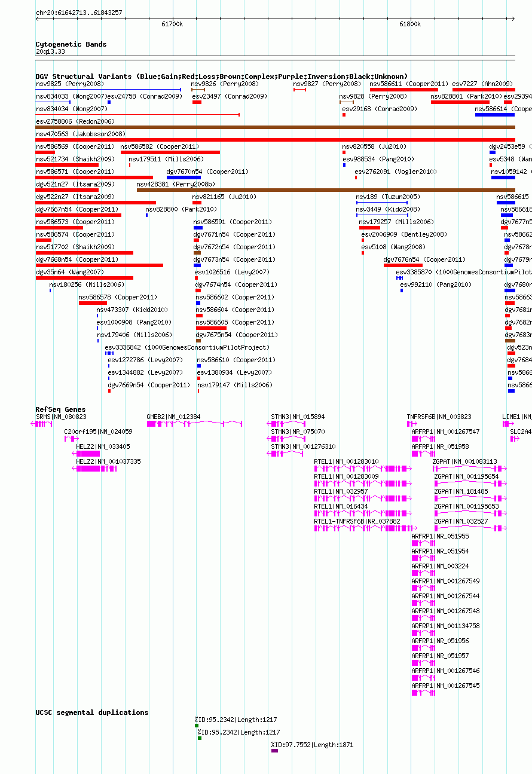532x774 pixels.
Task: Select esv2758806 (Redon2006) complex variant
Action: 276,127
